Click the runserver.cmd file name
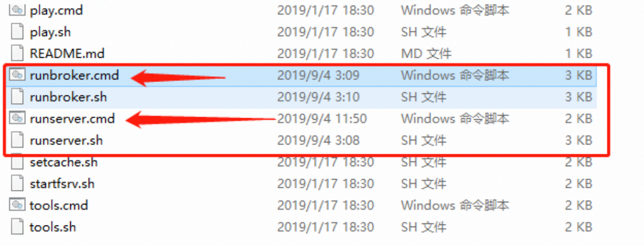Image resolution: width=644 pixels, height=246 pixels. click(x=72, y=119)
